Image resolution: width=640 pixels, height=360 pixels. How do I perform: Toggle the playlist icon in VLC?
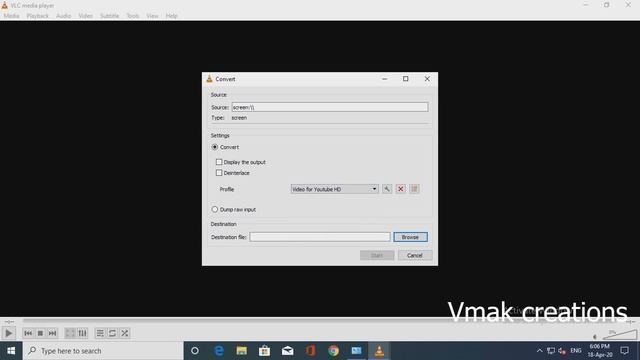coord(100,333)
